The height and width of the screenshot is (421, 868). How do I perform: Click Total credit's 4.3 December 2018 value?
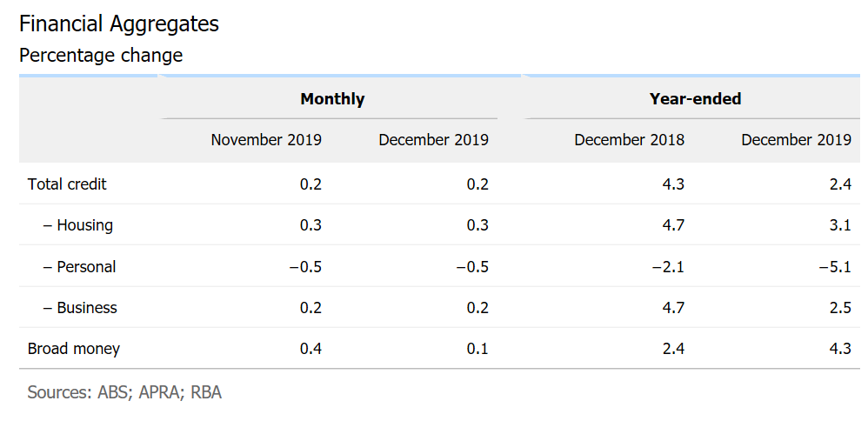673,184
